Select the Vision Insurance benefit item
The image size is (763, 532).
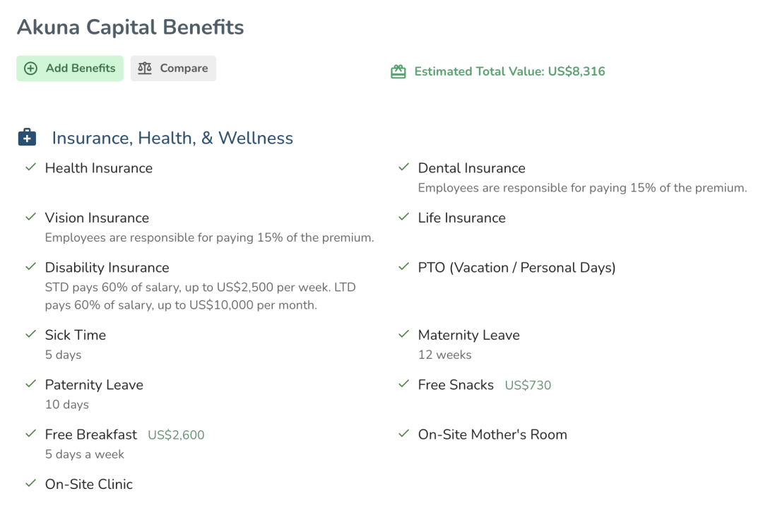coord(97,218)
